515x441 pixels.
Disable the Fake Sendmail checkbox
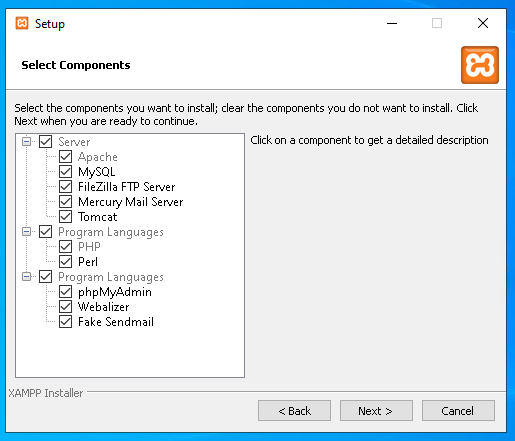coord(65,322)
